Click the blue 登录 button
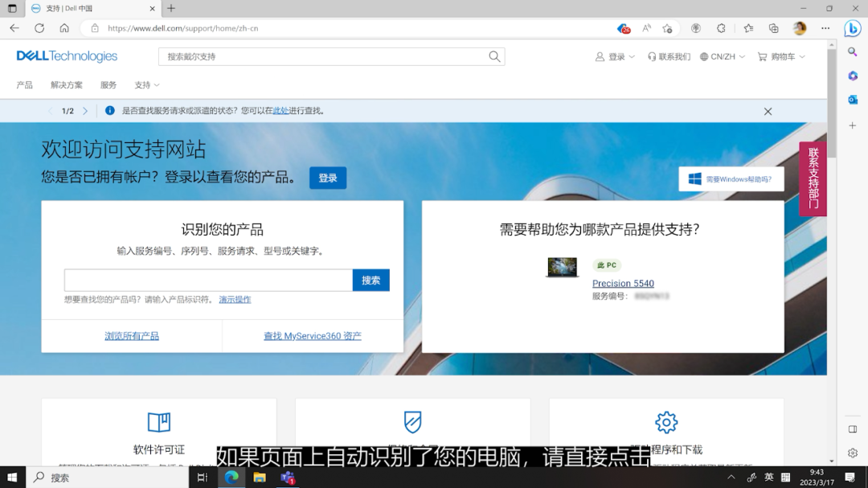Image resolution: width=868 pixels, height=488 pixels. click(x=328, y=178)
